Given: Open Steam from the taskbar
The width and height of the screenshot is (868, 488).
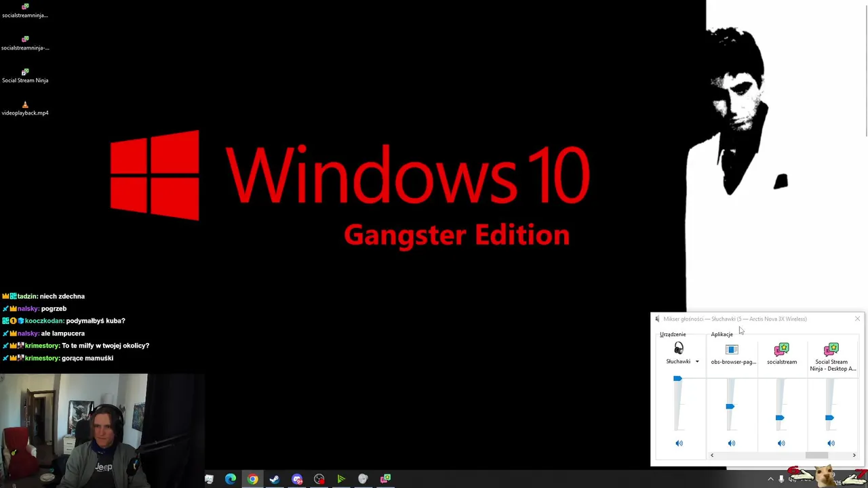Looking at the screenshot, I should click(x=275, y=479).
